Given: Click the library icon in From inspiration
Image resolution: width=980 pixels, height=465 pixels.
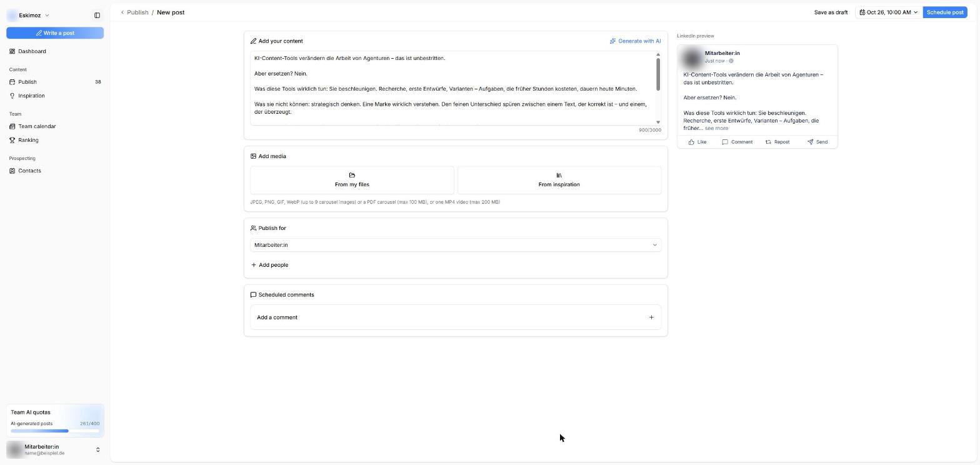Looking at the screenshot, I should 559,175.
